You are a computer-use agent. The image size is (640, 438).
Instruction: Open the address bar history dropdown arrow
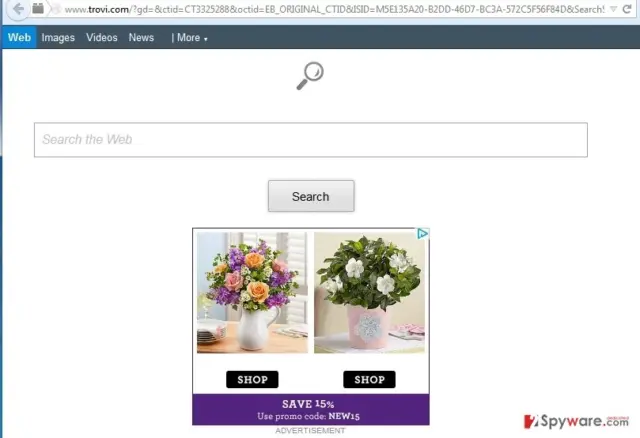(x=613, y=9)
